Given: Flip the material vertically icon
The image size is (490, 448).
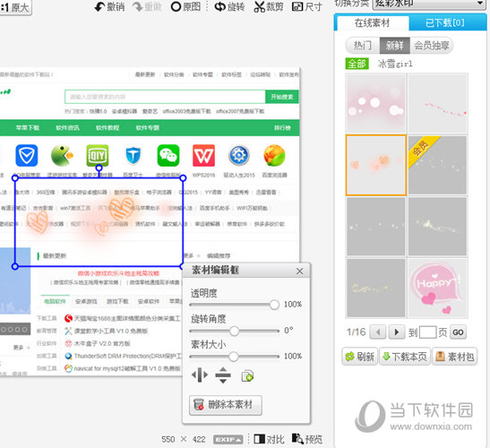Looking at the screenshot, I should click(223, 375).
